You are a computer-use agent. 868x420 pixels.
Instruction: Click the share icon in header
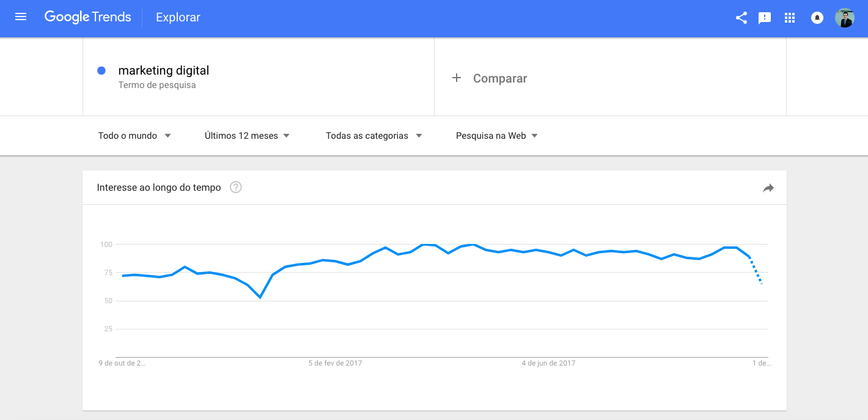[741, 18]
